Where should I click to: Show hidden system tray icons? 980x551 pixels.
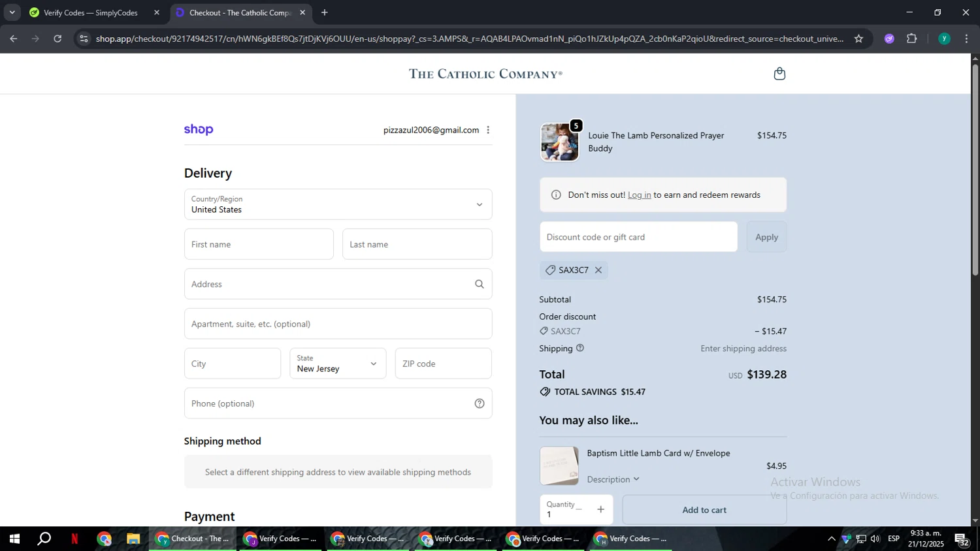coord(831,539)
